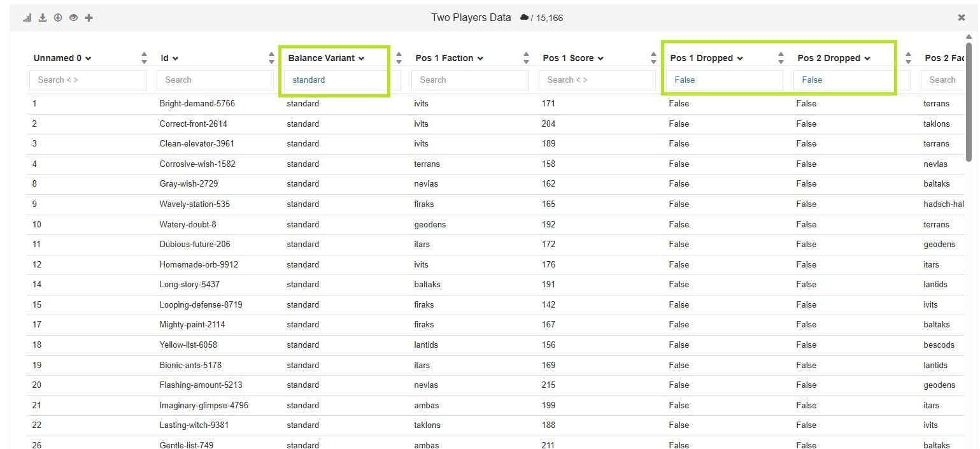This screenshot has width=980, height=449.
Task: Open the Id column header dropdown
Action: [x=176, y=59]
